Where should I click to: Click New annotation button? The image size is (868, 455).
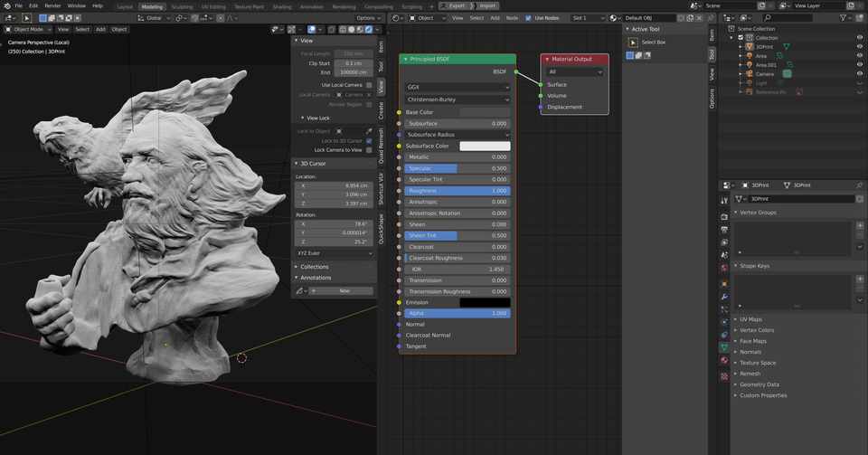341,290
